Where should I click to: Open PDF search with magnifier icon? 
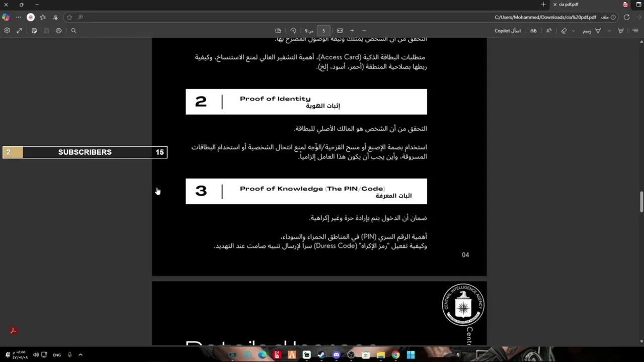73,31
